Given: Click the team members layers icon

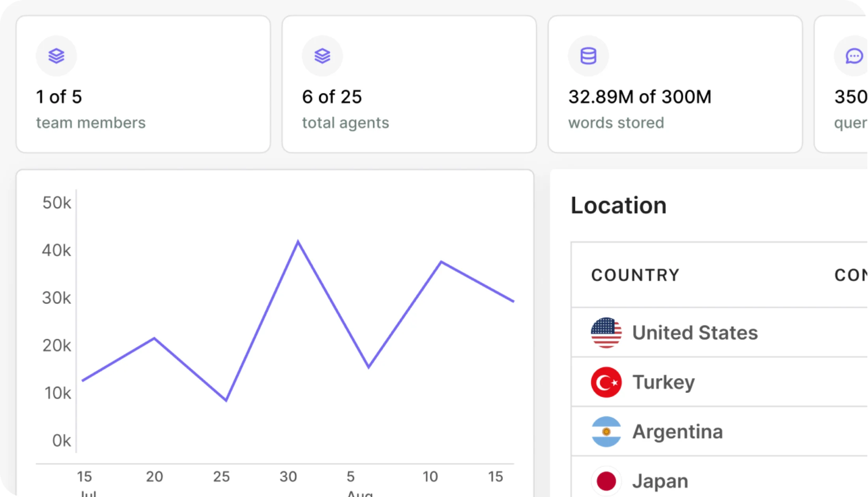Looking at the screenshot, I should click(x=56, y=56).
